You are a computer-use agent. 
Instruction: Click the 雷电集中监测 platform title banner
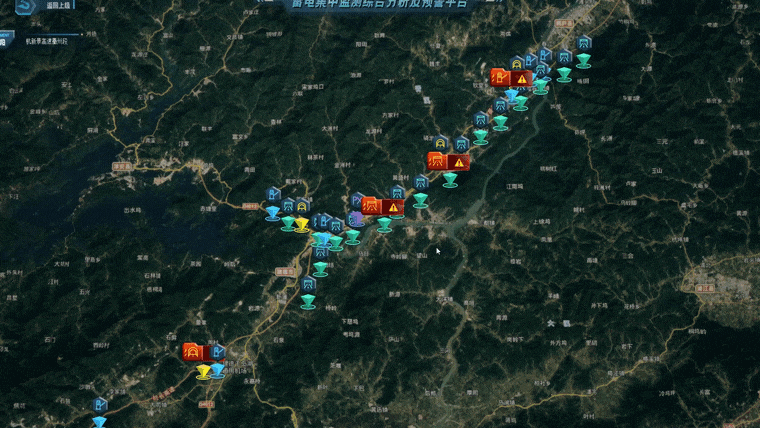[x=380, y=4]
